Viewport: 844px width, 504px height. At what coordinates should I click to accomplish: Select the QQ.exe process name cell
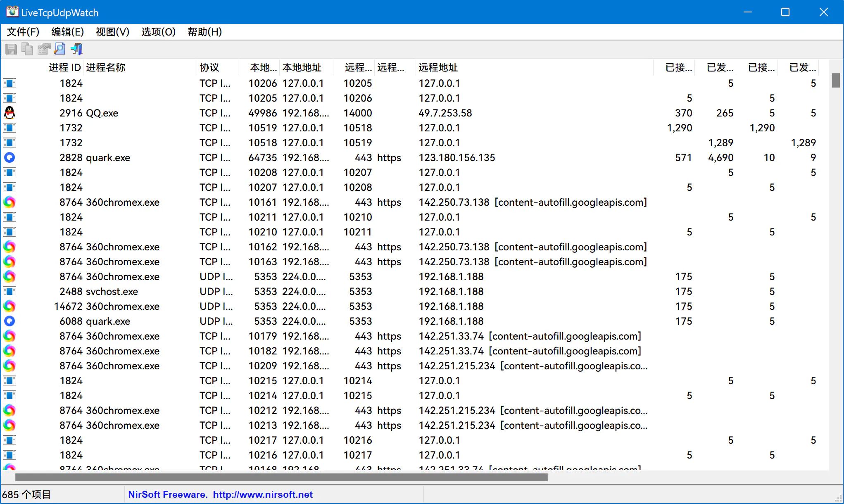(x=102, y=113)
